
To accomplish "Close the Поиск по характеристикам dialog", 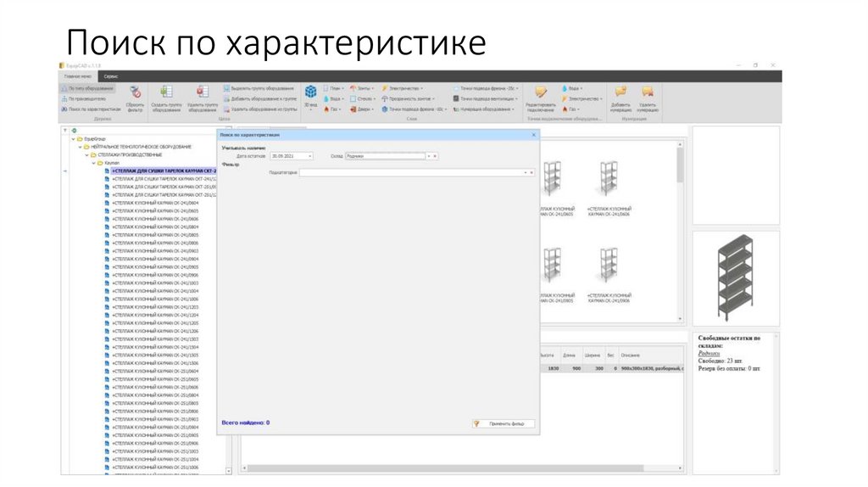I will tap(534, 135).
